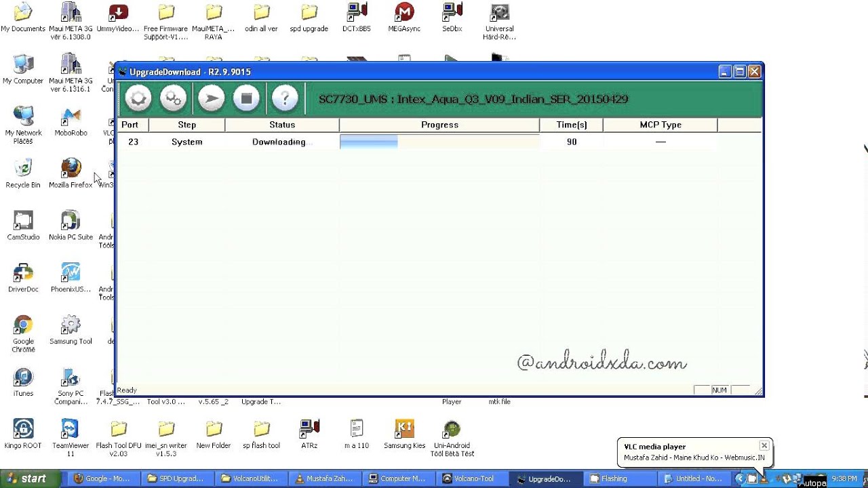Select My Network Places desktop icon
This screenshot has width=868, height=488.
23,125
